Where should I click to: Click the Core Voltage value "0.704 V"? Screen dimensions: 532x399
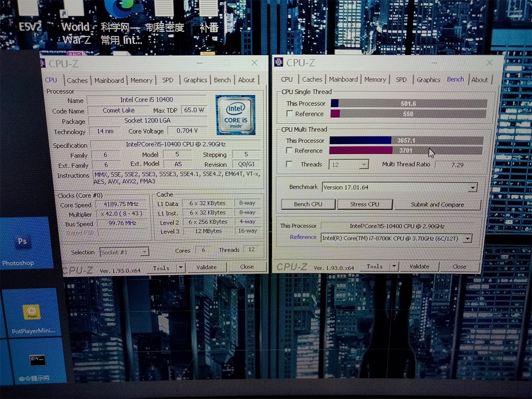(187, 131)
